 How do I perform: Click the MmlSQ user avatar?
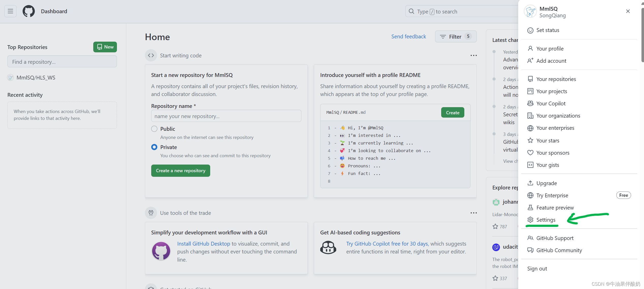(x=530, y=12)
